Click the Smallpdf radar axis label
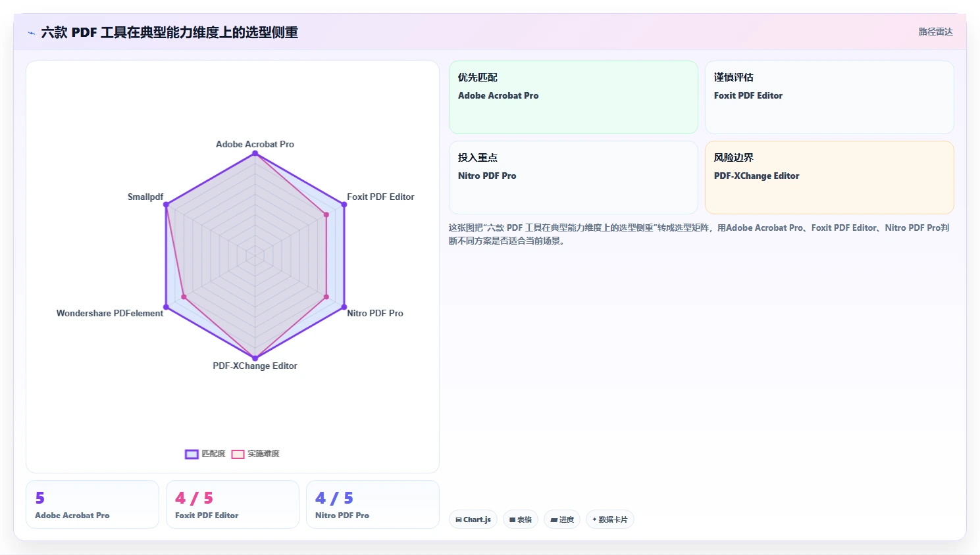This screenshot has height=555, width=980. tap(145, 197)
